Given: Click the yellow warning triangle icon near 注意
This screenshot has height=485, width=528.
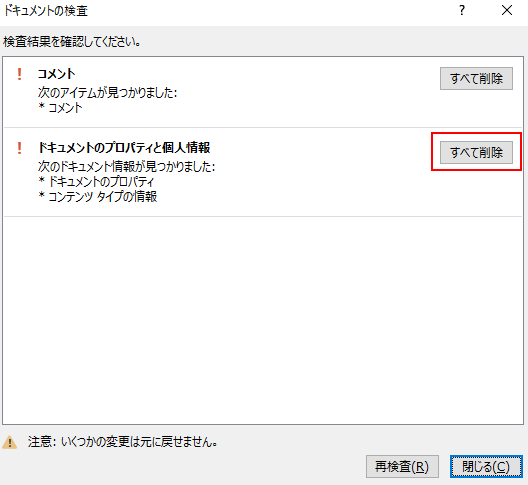Looking at the screenshot, I should pyautogui.click(x=9, y=442).
